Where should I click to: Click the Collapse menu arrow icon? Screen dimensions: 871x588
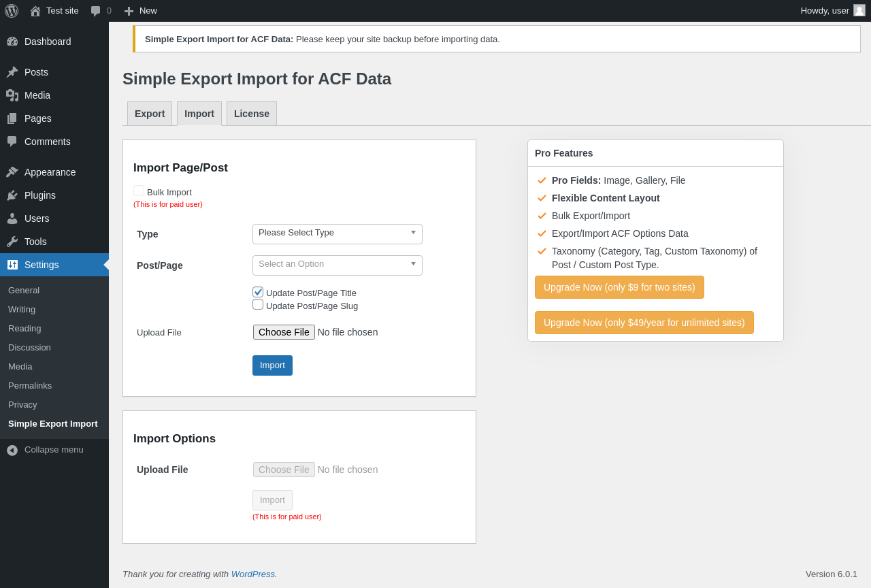(x=12, y=450)
